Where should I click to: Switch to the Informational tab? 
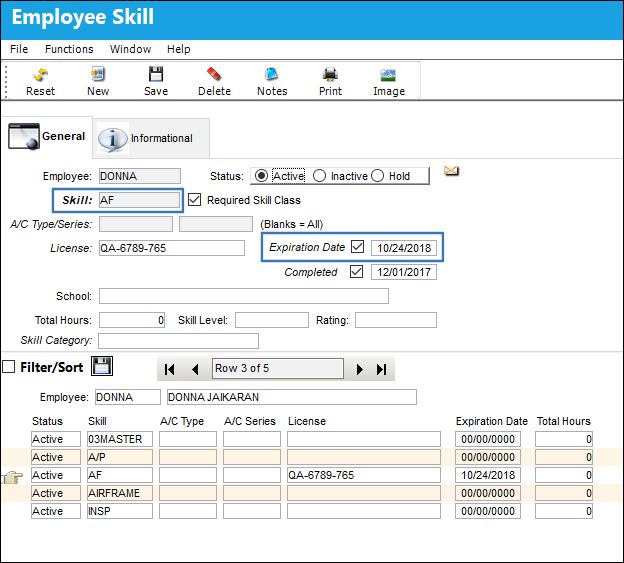coord(151,138)
